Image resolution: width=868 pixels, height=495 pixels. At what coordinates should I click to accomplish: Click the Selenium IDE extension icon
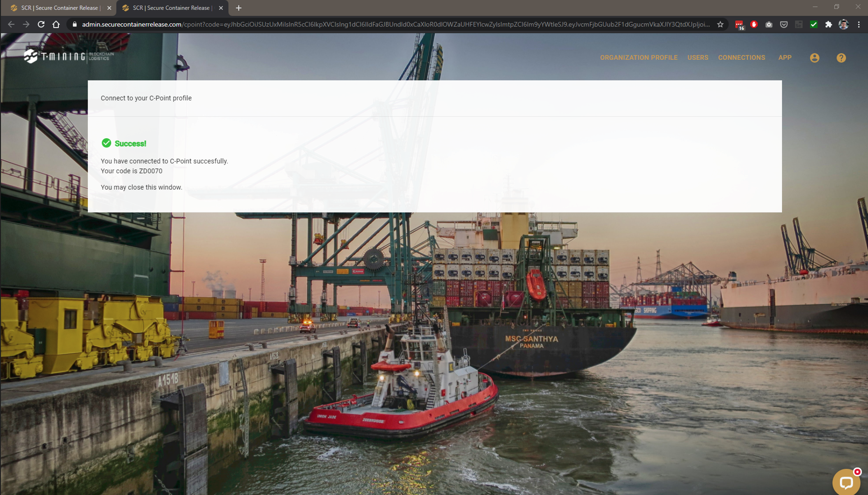point(799,24)
